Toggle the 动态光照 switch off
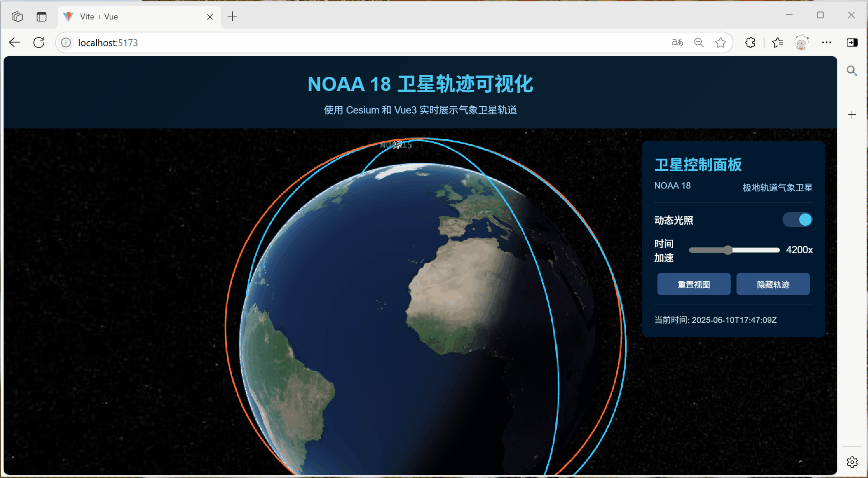Screen dimensions: 868x478 pos(798,220)
